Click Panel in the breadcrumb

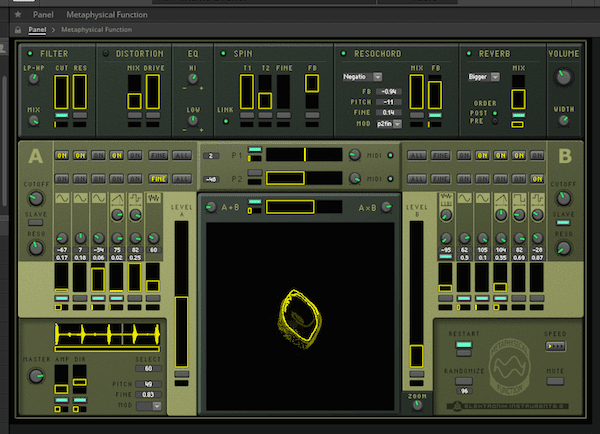pos(37,29)
